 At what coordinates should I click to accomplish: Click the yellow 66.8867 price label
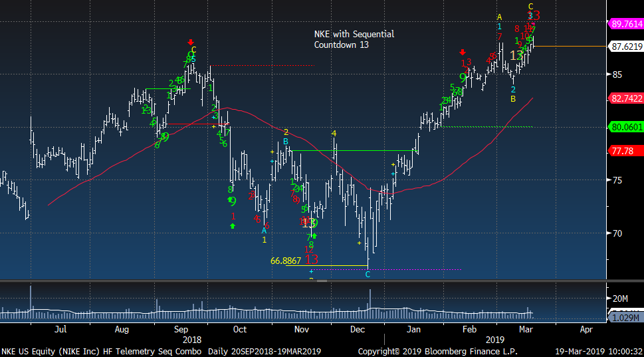pos(286,261)
